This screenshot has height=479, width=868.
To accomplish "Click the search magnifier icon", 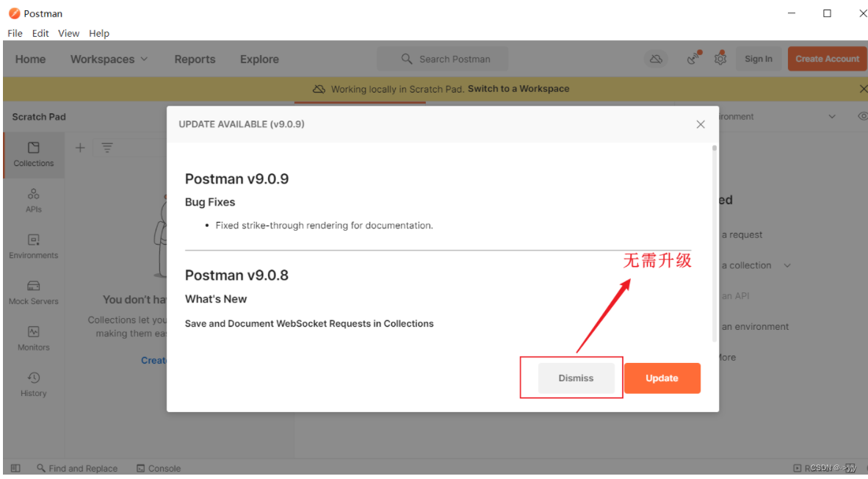I will click(407, 59).
